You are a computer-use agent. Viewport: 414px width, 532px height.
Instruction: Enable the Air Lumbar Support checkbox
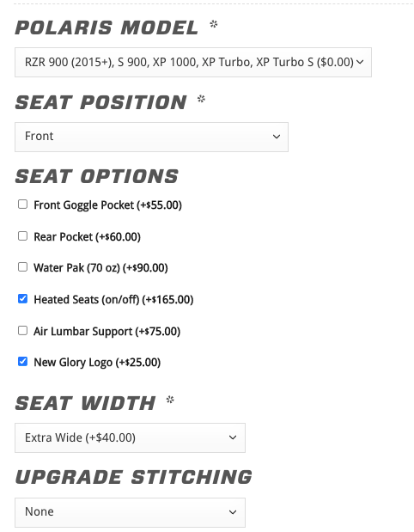tap(22, 330)
